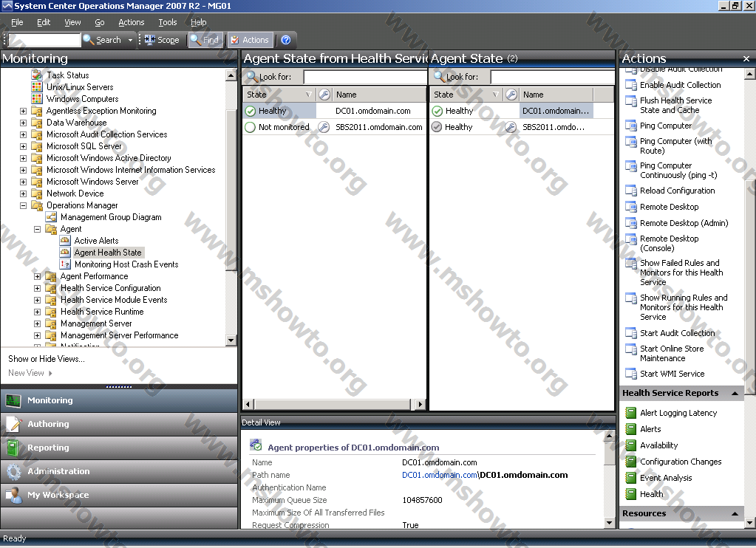Click the Remote Desktop task icon
The height and width of the screenshot is (548, 756).
tap(630, 207)
